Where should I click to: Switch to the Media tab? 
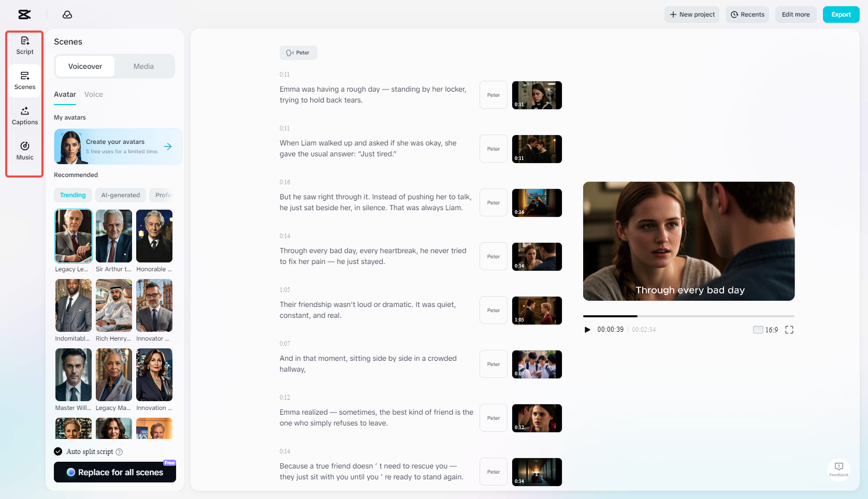143,66
